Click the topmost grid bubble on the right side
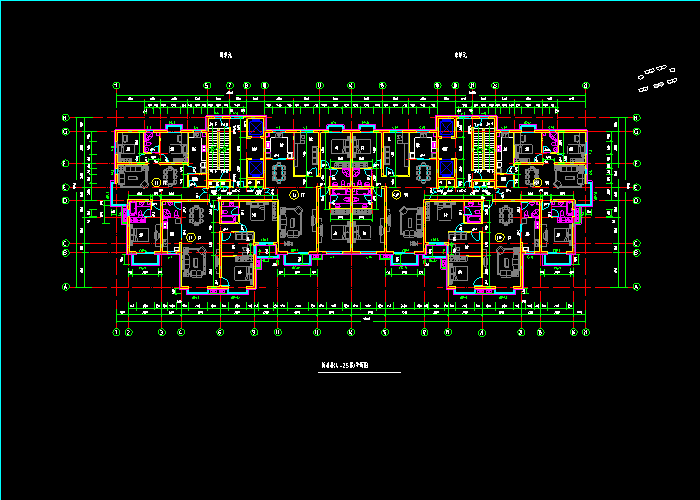 pyautogui.click(x=636, y=119)
